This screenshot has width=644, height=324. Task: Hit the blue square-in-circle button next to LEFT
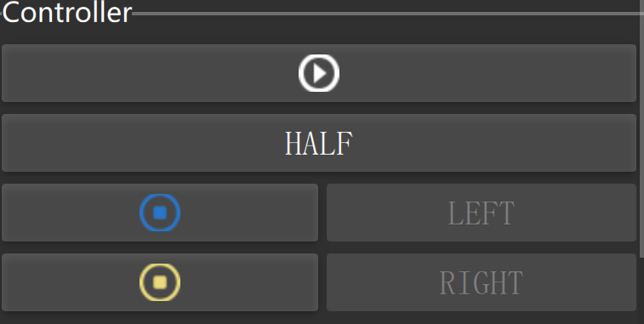tap(160, 213)
